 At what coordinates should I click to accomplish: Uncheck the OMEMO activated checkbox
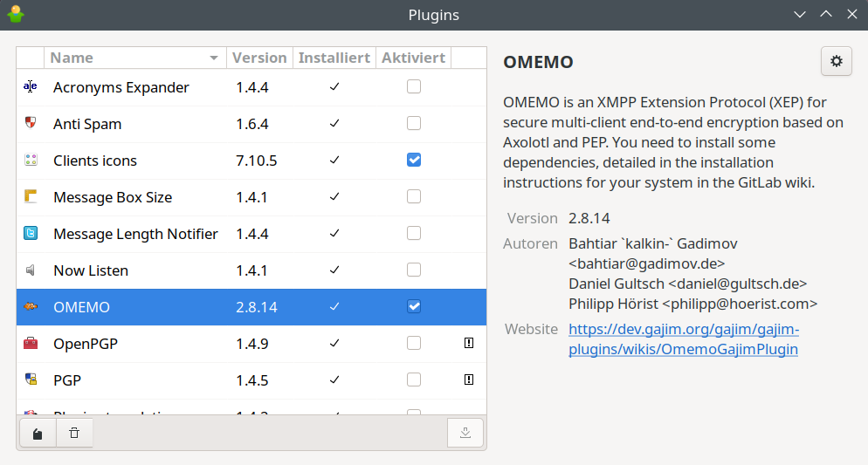pyautogui.click(x=414, y=306)
